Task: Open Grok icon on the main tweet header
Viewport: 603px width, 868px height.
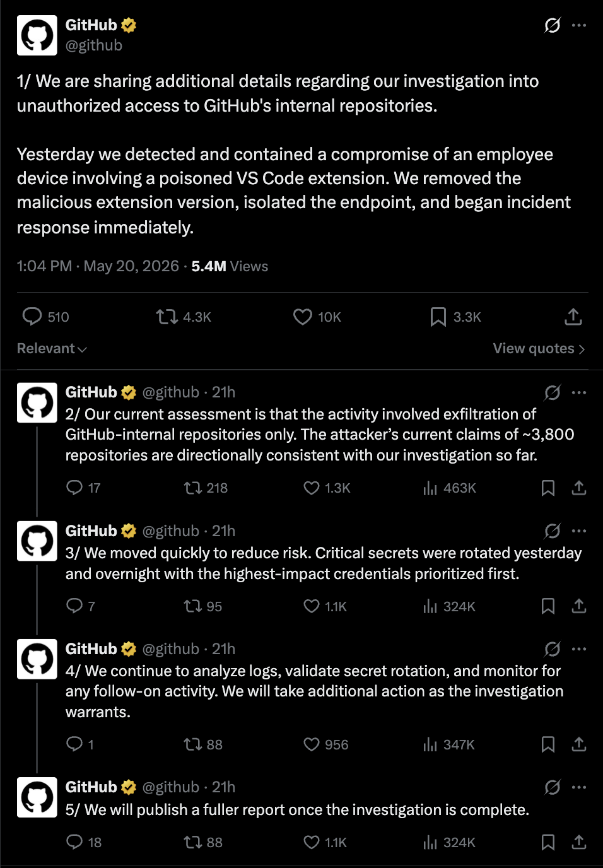Action: tap(553, 25)
